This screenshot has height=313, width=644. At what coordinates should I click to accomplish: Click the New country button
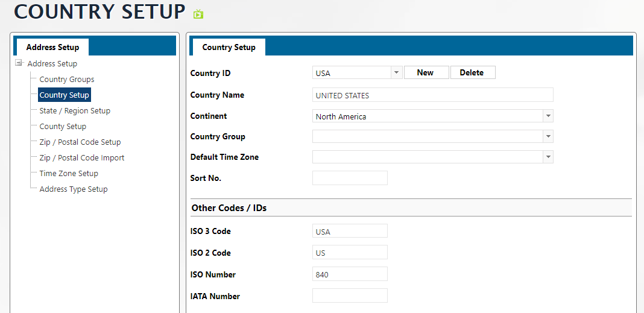(x=425, y=72)
